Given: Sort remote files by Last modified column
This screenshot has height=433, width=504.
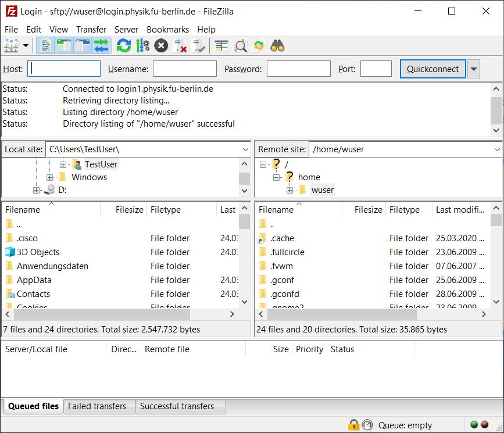Looking at the screenshot, I should pos(460,210).
